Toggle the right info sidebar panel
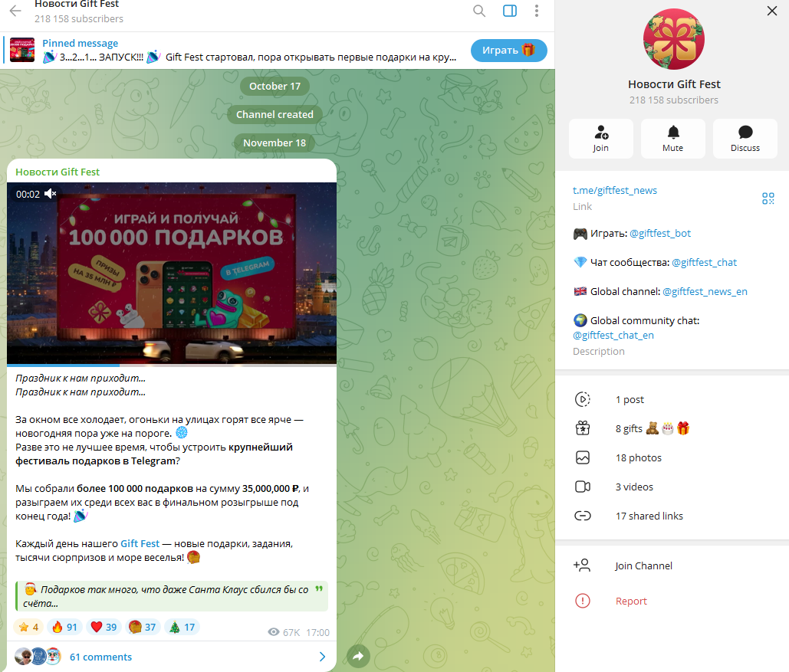The width and height of the screenshot is (789, 672). [x=510, y=11]
